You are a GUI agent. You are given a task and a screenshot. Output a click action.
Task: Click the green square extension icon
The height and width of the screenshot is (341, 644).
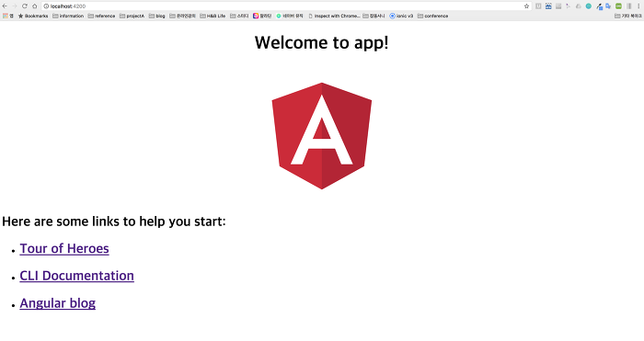click(618, 6)
